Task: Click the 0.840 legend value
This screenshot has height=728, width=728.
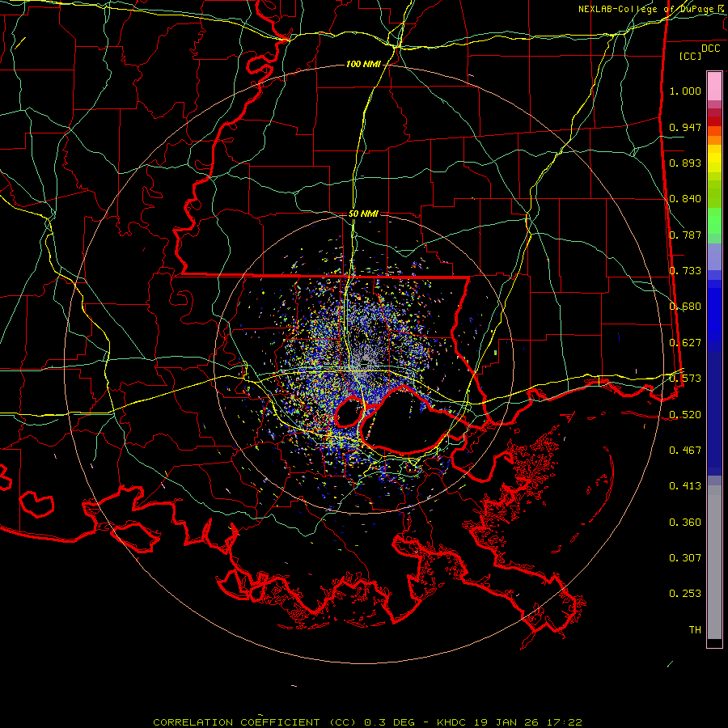Action: (685, 199)
